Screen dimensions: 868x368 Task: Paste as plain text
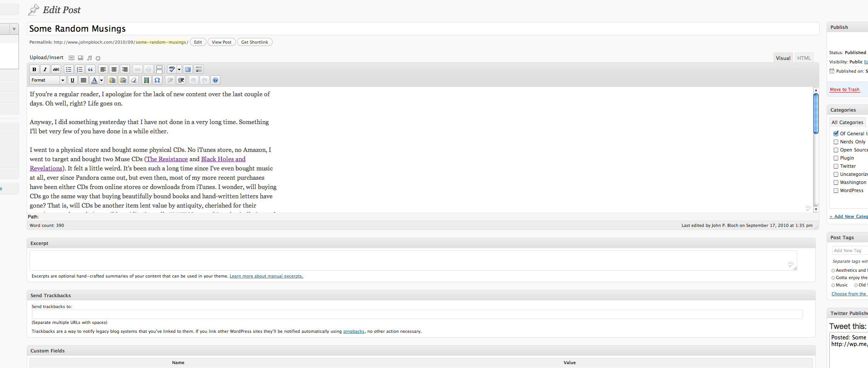112,80
